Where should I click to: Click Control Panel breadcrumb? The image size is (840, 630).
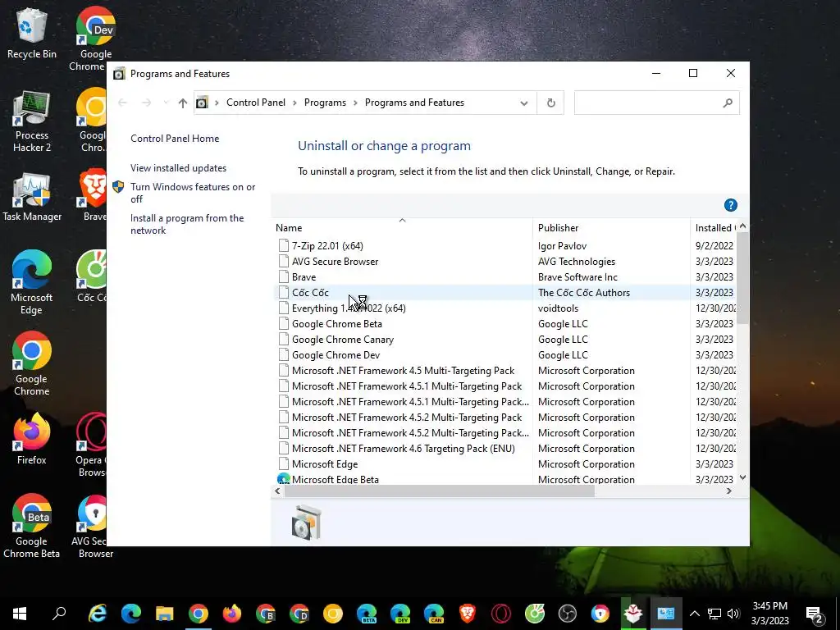click(256, 103)
